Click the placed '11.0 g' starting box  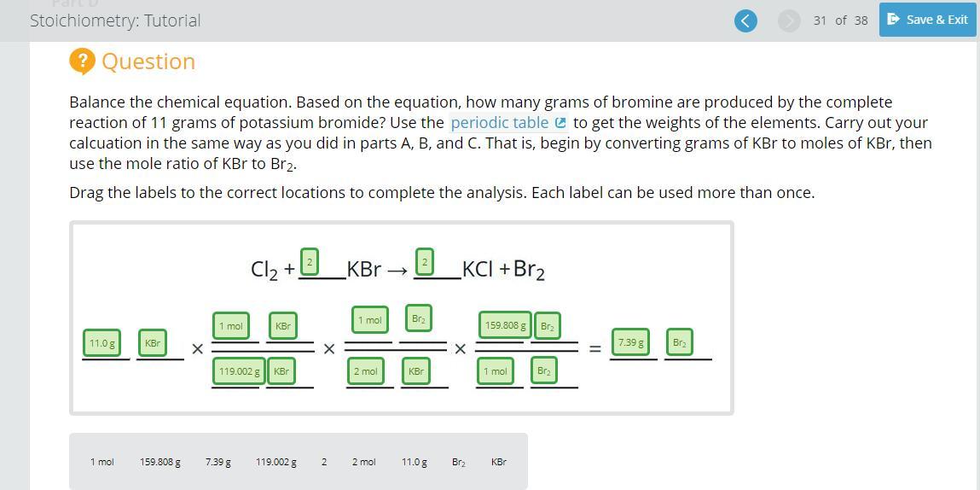tap(101, 343)
